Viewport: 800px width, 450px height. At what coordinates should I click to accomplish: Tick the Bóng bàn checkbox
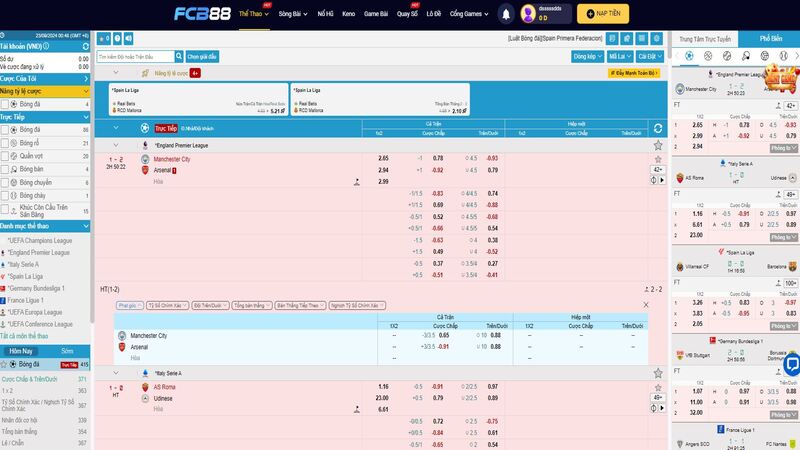tap(5, 169)
